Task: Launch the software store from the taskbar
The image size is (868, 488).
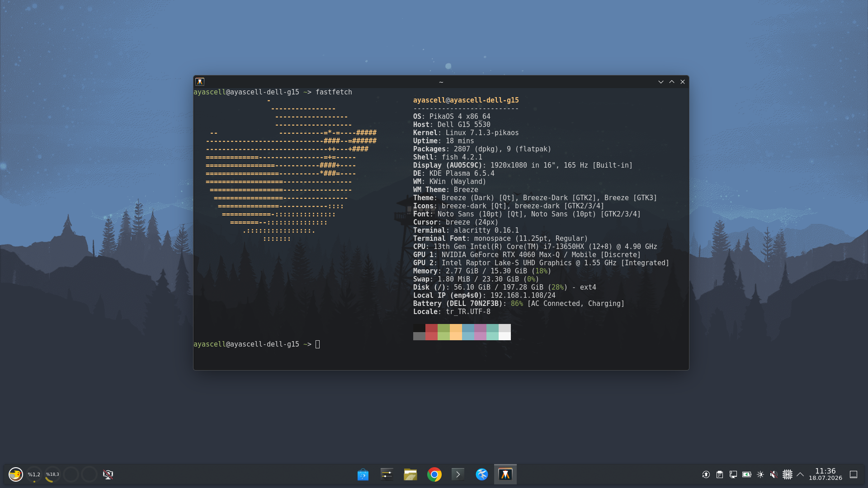Action: (363, 474)
